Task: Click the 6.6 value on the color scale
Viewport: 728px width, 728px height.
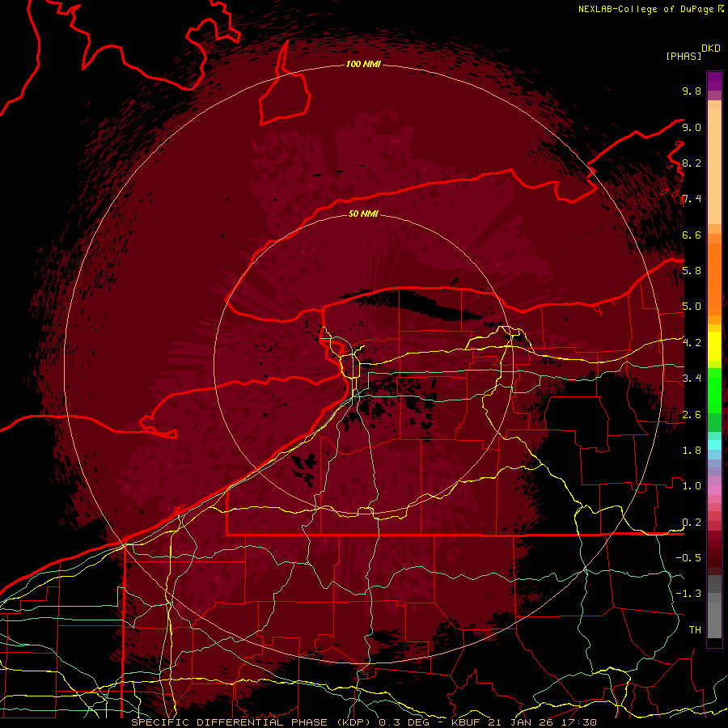Action: pos(692,235)
